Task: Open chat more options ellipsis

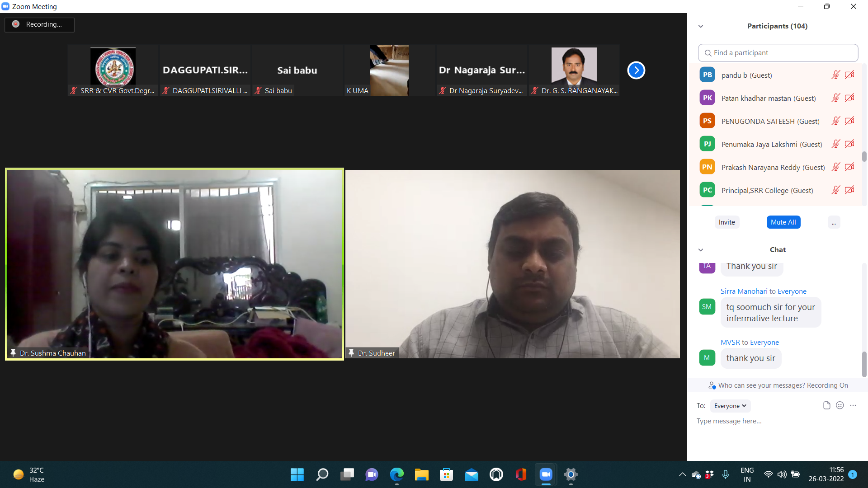Action: click(853, 405)
